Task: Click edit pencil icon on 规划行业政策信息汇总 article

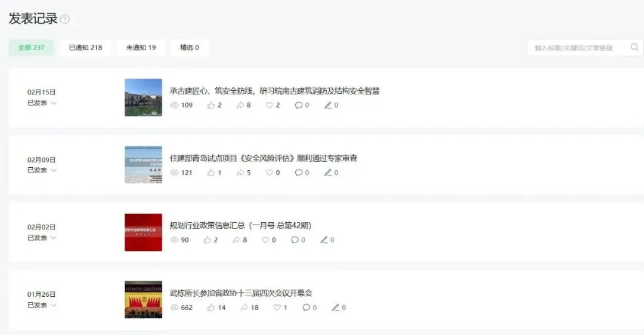Action: (324, 240)
